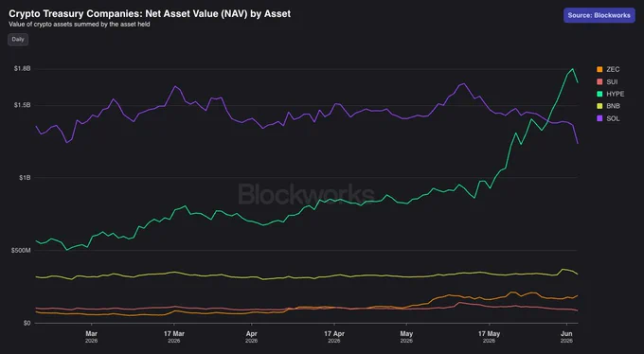
Task: Toggle the SOL series label in legend
Action: tap(613, 118)
